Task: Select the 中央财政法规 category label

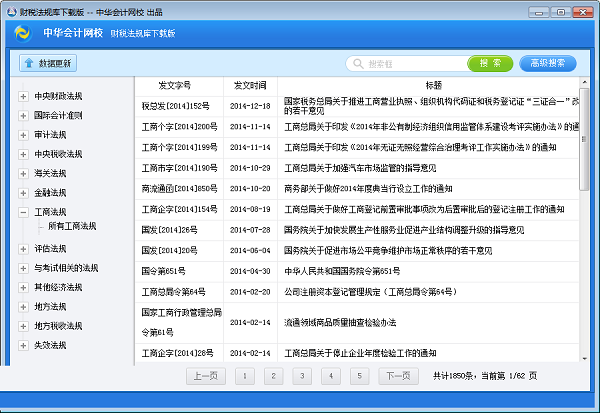Action: tap(58, 96)
